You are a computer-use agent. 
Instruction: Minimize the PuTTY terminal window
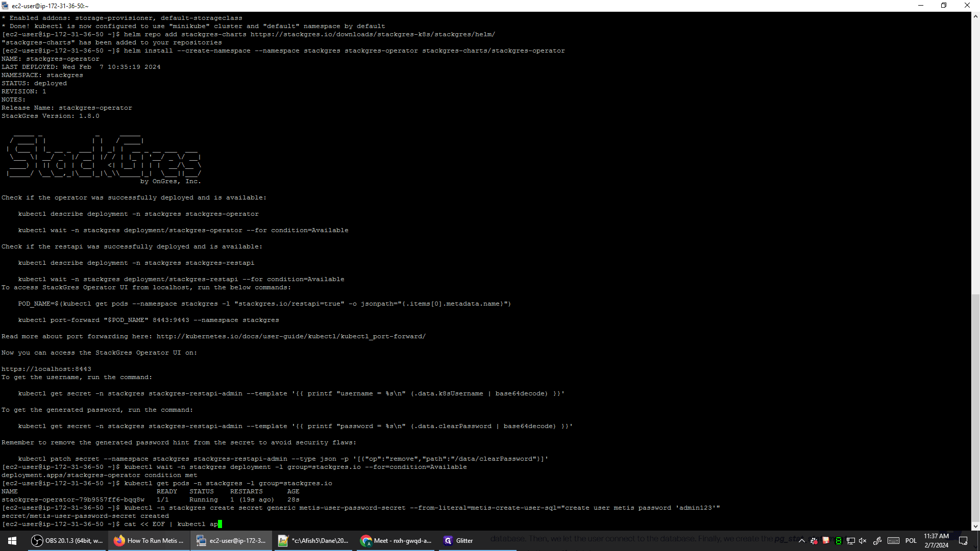921,6
